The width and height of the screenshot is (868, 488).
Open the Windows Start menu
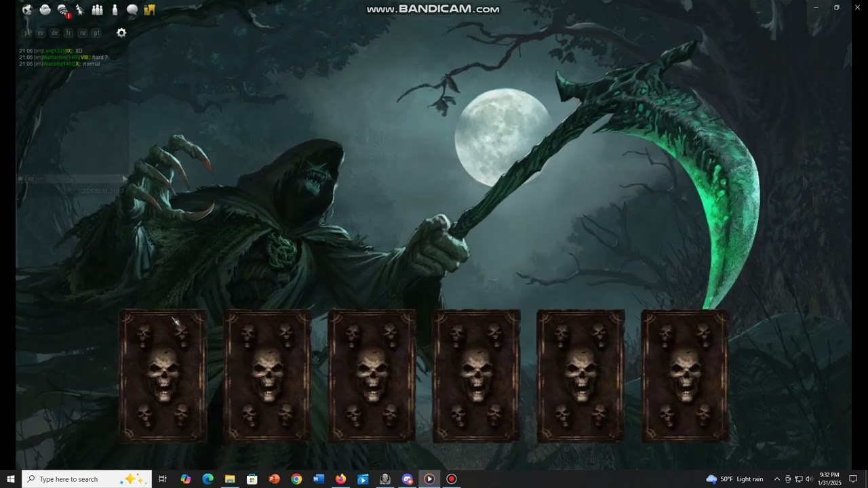coord(11,479)
